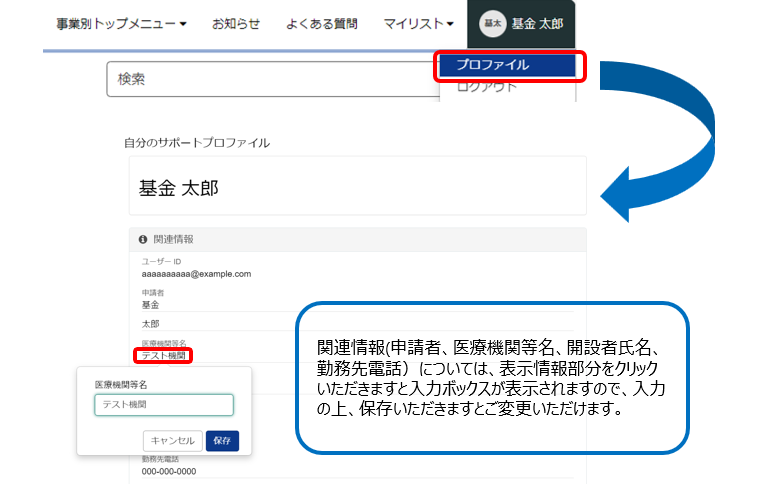The height and width of the screenshot is (484, 762).
Task: Open the 基金 太郎 user menu in header
Action: (x=537, y=24)
